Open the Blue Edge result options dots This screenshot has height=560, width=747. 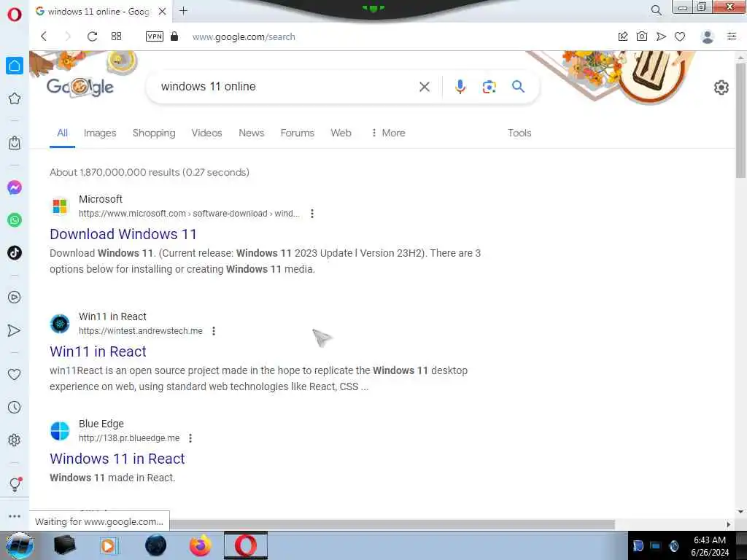click(x=190, y=438)
